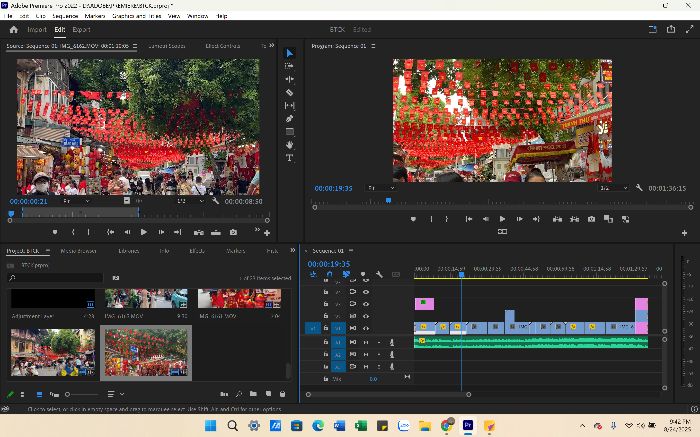Open the Window menu
The height and width of the screenshot is (437, 700).
197,16
